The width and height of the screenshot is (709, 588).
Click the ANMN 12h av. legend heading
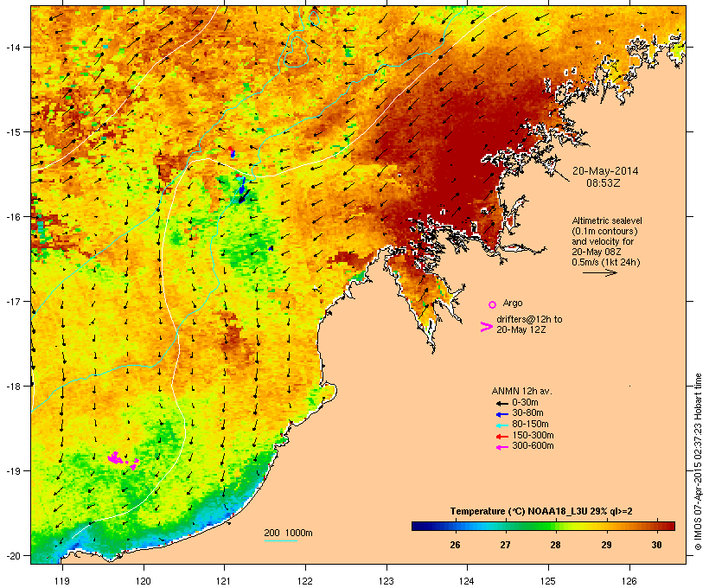click(x=521, y=391)
